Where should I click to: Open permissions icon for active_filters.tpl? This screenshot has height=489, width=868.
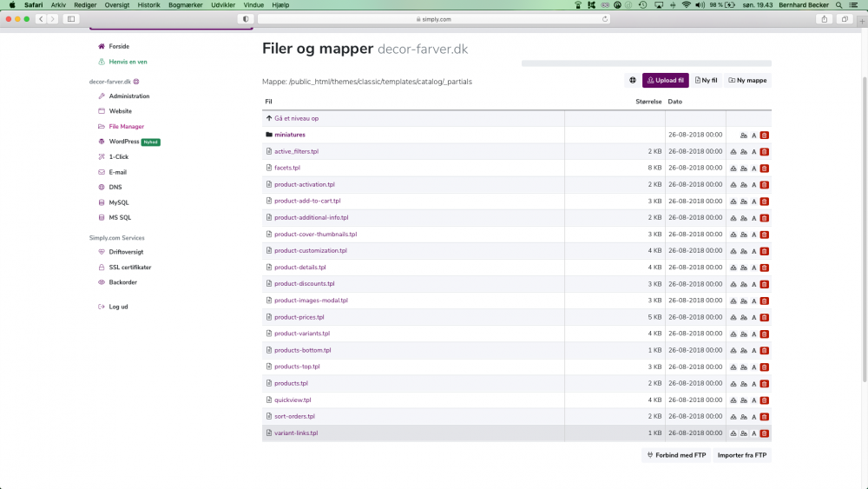[x=744, y=152]
